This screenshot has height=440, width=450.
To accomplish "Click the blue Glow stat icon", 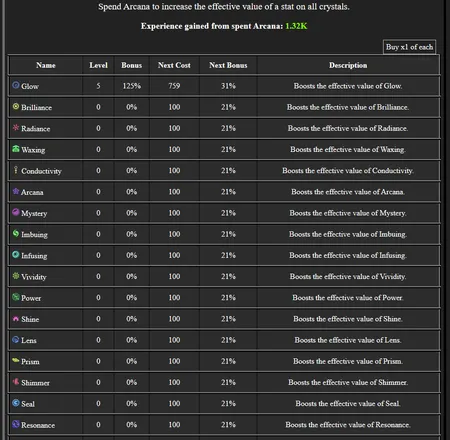I will pos(16,85).
